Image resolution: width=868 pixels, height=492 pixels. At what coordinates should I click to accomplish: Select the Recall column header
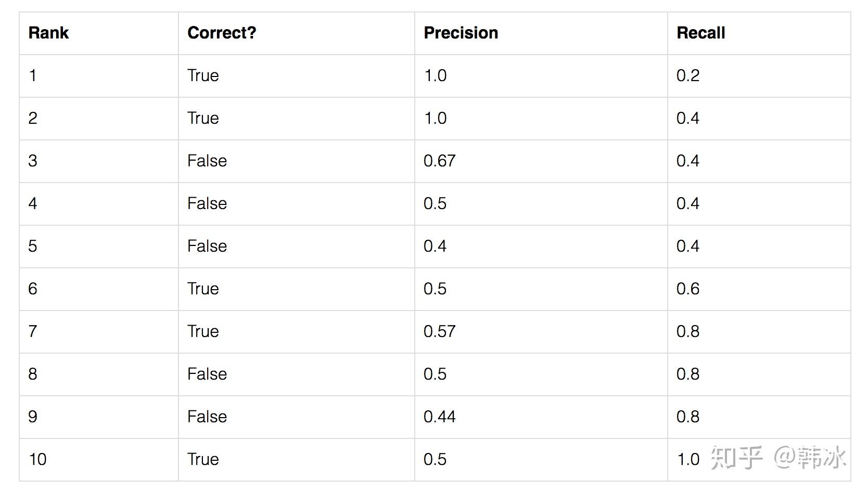700,33
